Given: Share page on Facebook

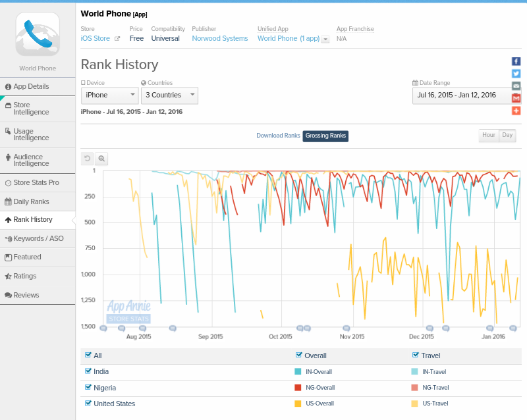Looking at the screenshot, I should [516, 61].
